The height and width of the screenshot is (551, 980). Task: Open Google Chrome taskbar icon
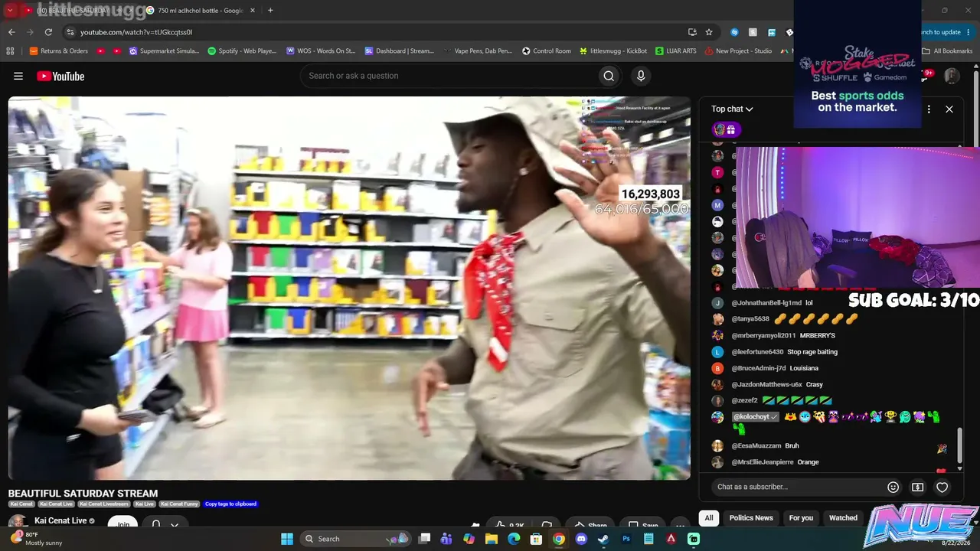pos(559,539)
